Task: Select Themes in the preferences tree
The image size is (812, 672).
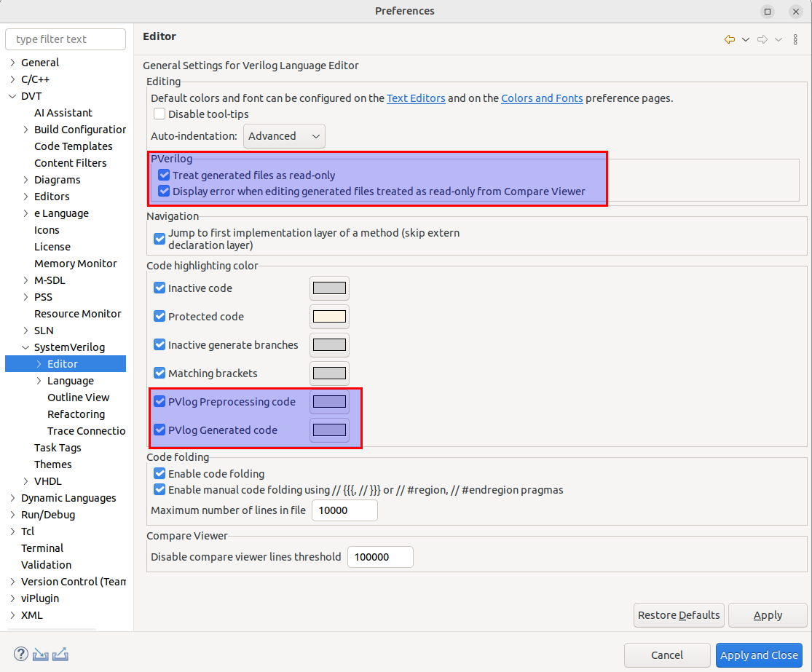Action: tap(52, 464)
